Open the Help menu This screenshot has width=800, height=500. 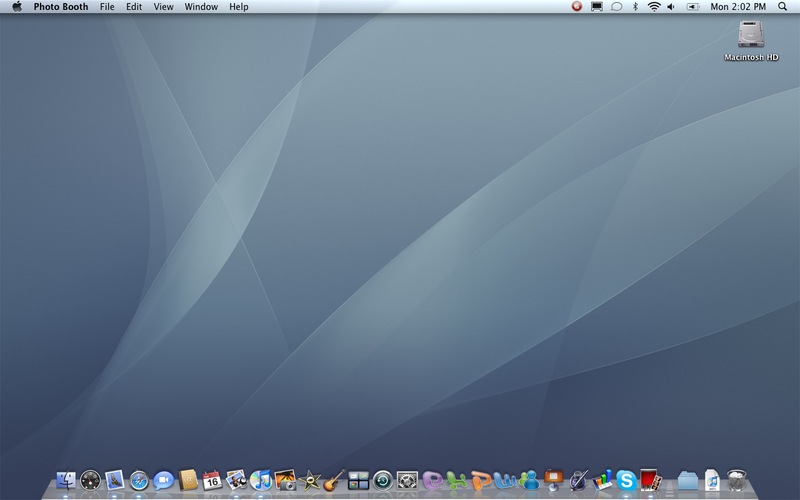pyautogui.click(x=239, y=7)
